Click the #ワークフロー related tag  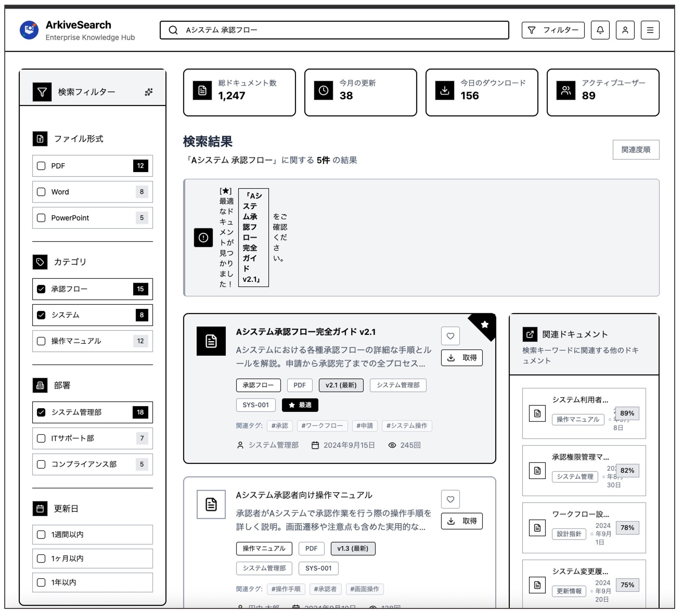click(322, 426)
